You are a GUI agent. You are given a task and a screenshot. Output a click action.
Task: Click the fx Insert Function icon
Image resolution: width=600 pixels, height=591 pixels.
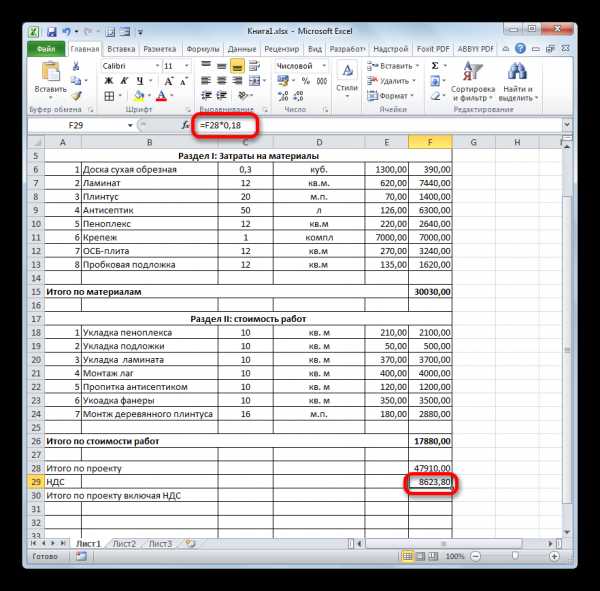[x=185, y=125]
